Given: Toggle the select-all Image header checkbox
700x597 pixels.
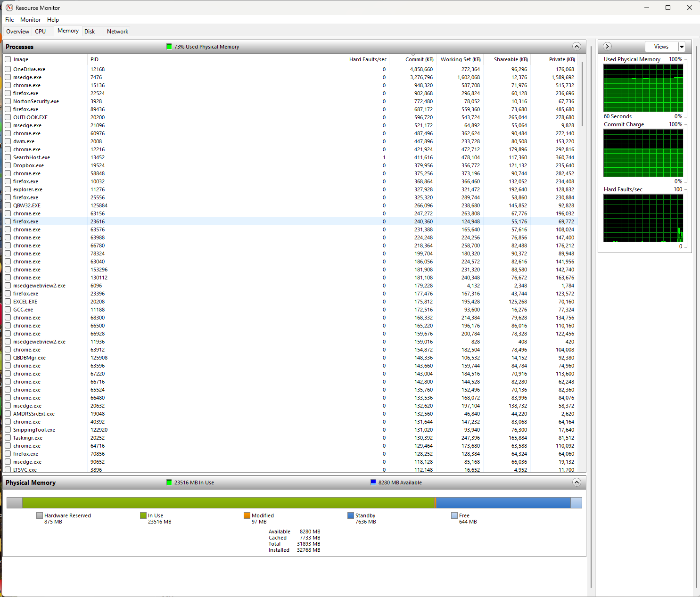Looking at the screenshot, I should tap(8, 59).
